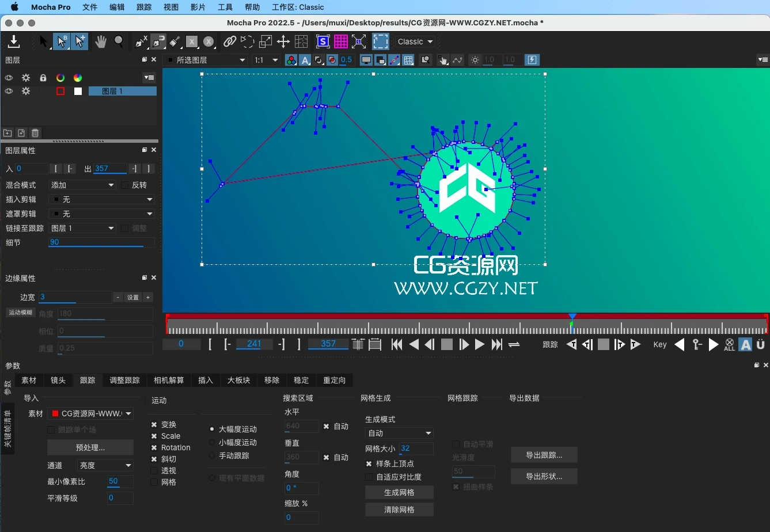The image size is (770, 532).
Task: Click the 生成网格 button
Action: point(399,492)
